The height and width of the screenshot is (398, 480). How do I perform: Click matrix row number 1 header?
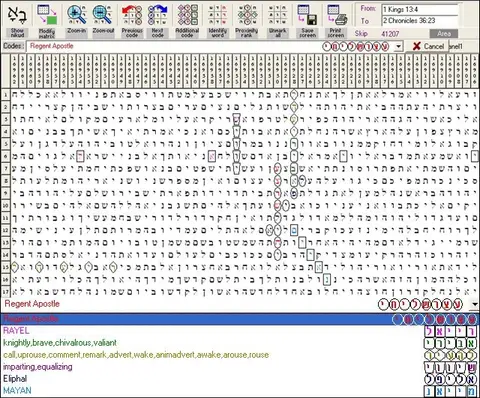[5, 95]
